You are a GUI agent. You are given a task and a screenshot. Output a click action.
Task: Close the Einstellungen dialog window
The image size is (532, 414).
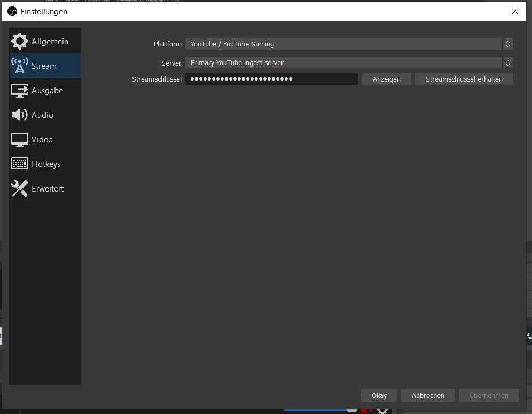(515, 11)
